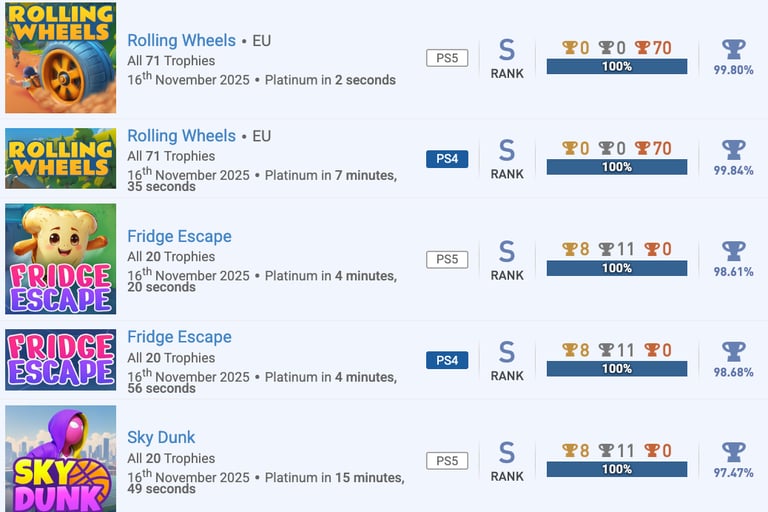Click the silver trophy icon for PS4 Rolling Wheels

tap(606, 149)
